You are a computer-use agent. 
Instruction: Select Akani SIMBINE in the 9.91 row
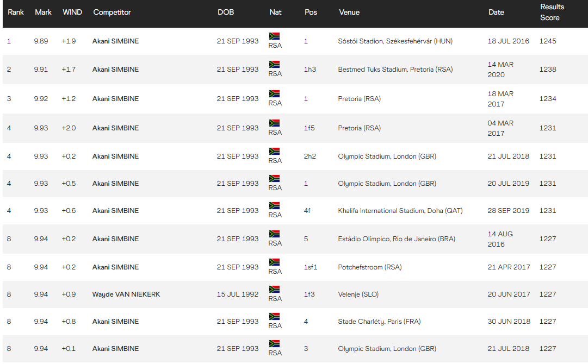coord(115,70)
